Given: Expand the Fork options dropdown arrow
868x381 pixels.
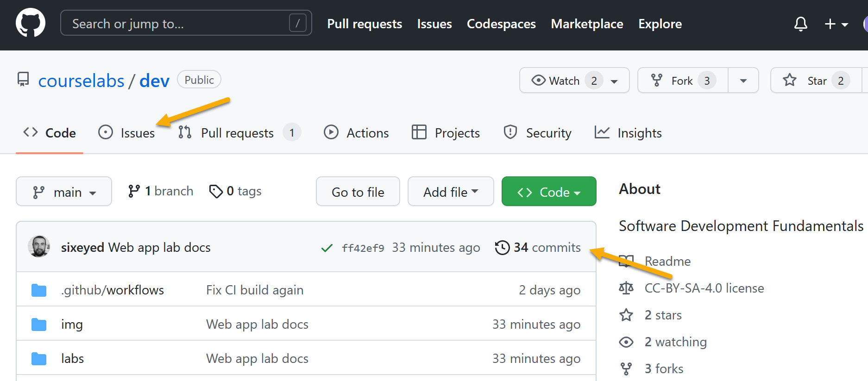Looking at the screenshot, I should (x=743, y=81).
